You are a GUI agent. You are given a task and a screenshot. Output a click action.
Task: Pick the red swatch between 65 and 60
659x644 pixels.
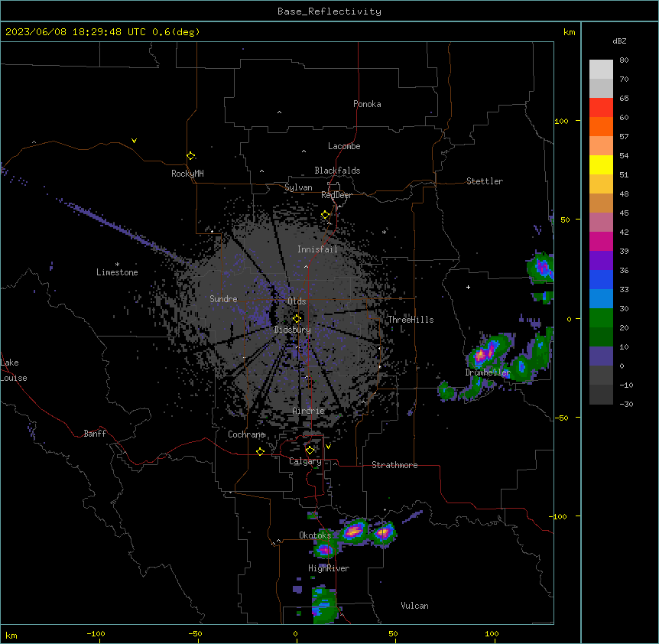tap(601, 108)
